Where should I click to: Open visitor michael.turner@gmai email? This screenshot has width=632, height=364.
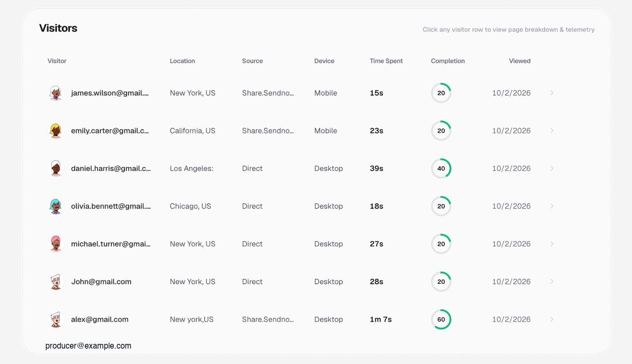click(111, 244)
